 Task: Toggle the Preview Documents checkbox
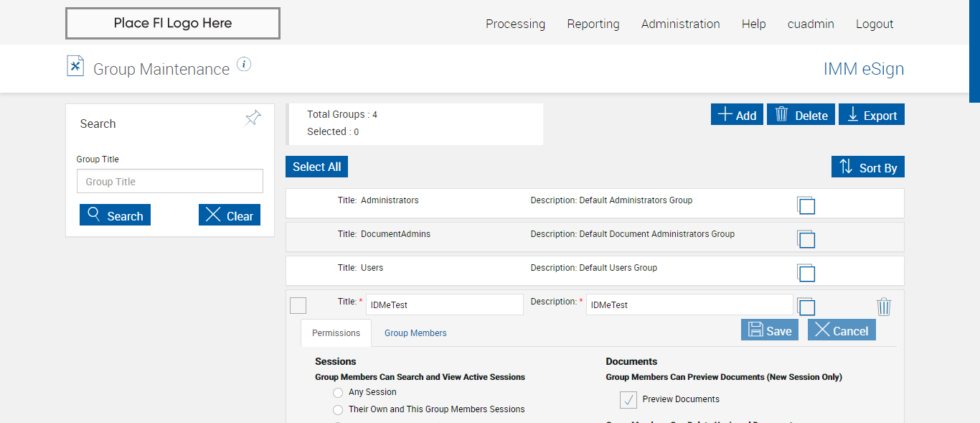tap(628, 399)
